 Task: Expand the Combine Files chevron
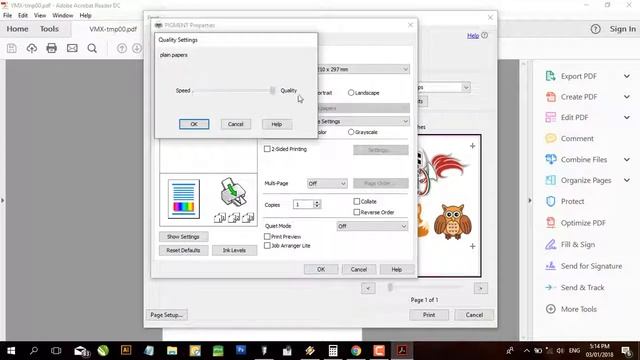click(627, 160)
